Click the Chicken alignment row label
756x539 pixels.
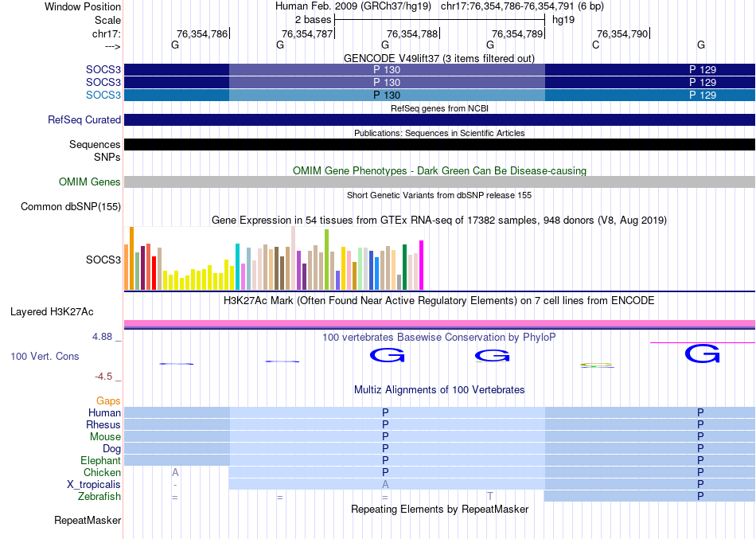(x=102, y=472)
